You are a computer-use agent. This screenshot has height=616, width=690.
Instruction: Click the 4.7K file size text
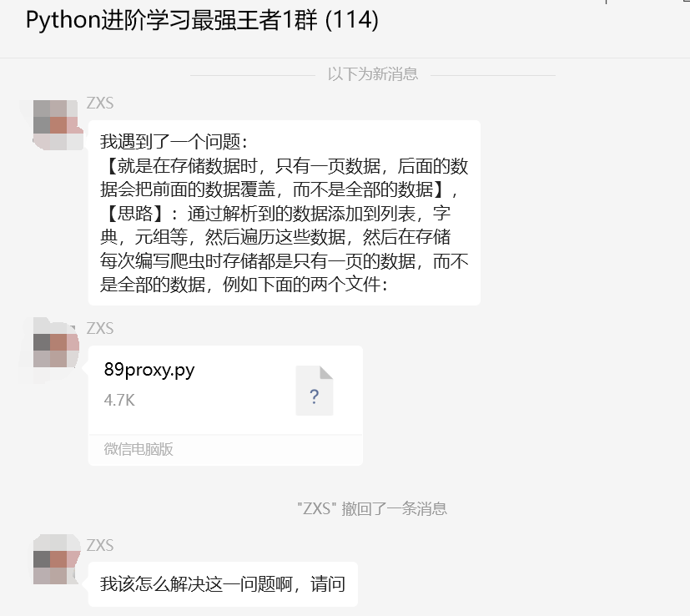(x=119, y=401)
